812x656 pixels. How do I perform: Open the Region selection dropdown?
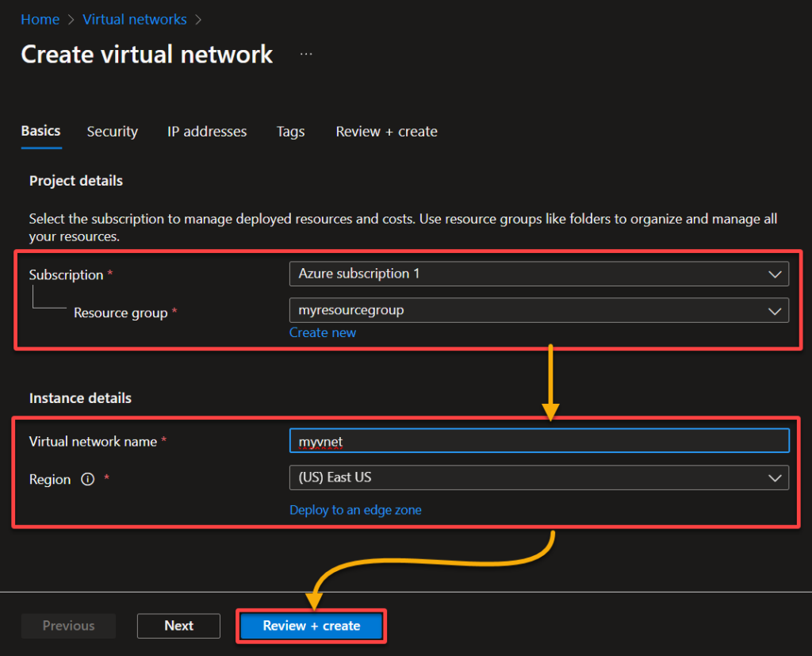pyautogui.click(x=539, y=478)
